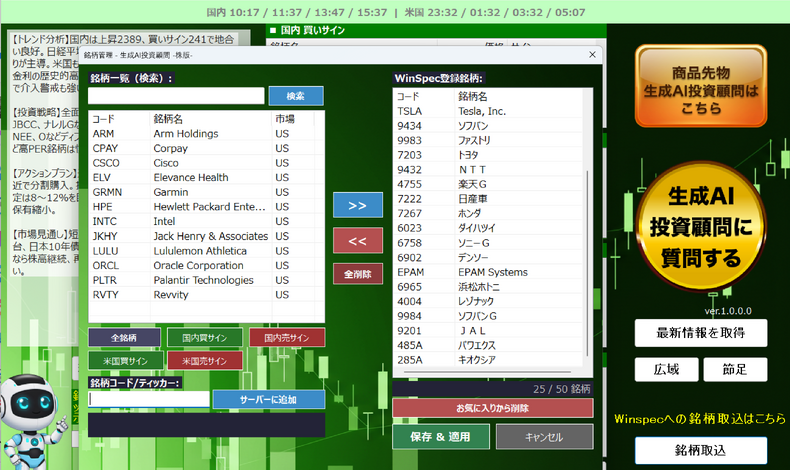Select the 285A キオクシア registered row
The width and height of the screenshot is (790, 470).
tap(488, 360)
